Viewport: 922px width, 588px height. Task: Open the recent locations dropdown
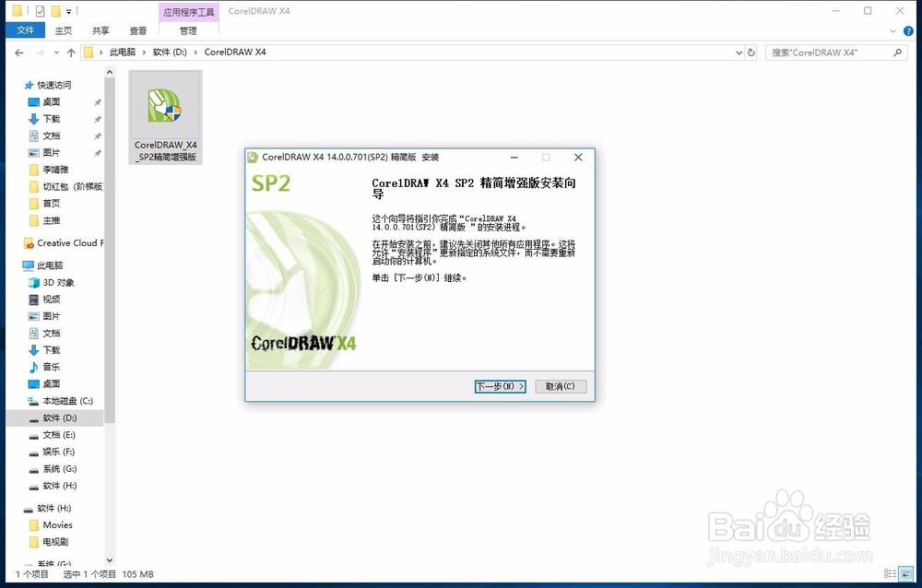(x=56, y=53)
